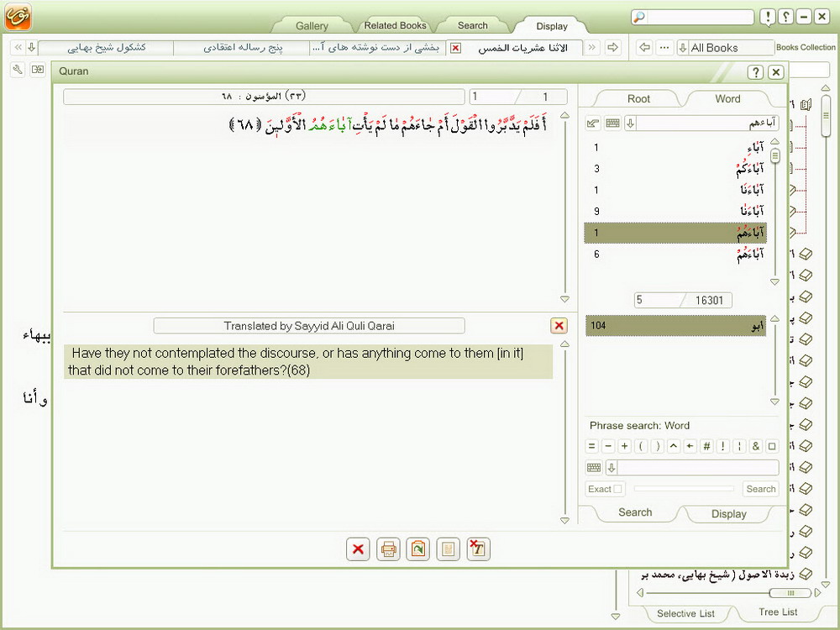
Task: Open the Word field history dropdown arrow
Action: pyautogui.click(x=631, y=123)
